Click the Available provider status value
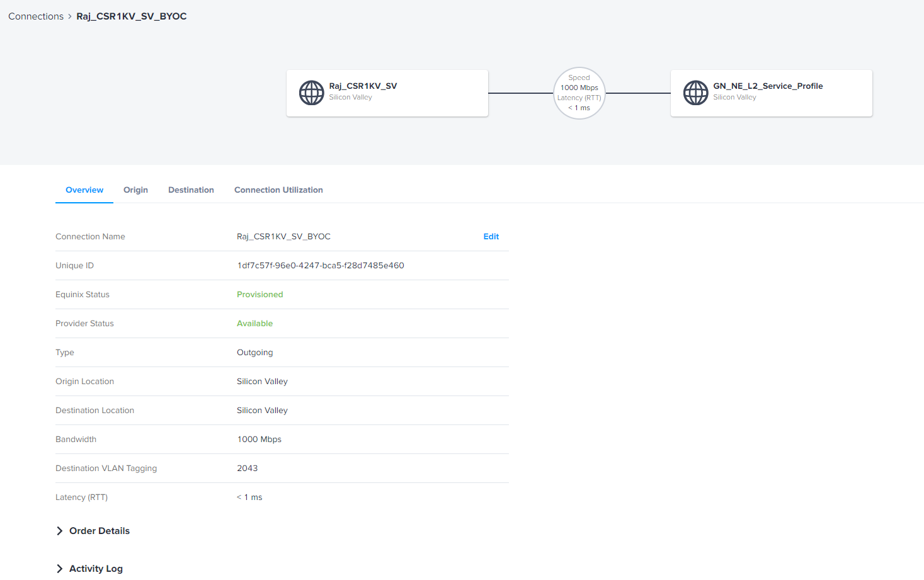924x580 pixels. point(255,324)
